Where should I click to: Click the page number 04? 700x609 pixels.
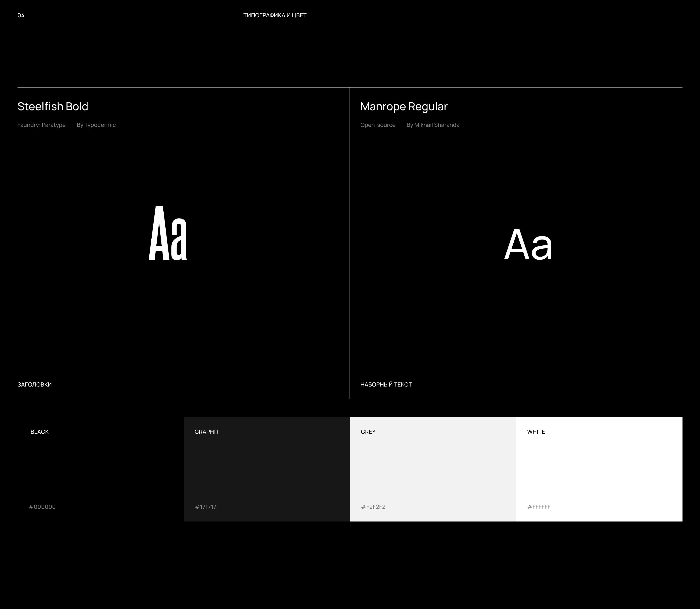pos(21,15)
